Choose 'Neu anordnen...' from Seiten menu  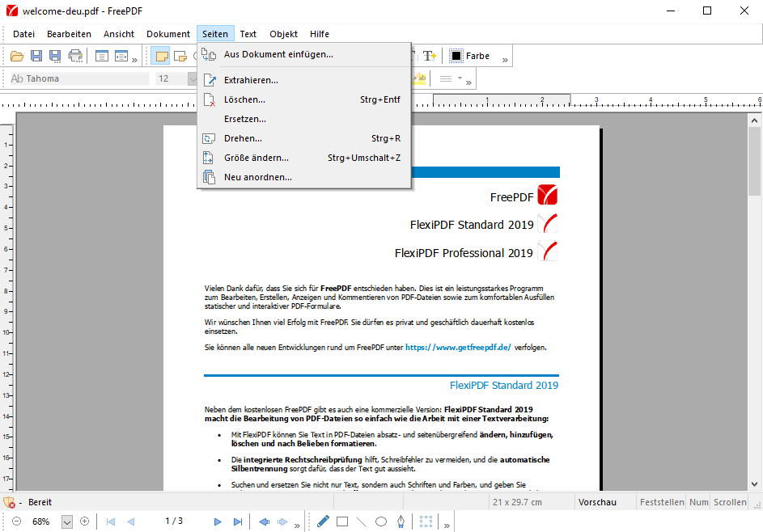(304, 178)
